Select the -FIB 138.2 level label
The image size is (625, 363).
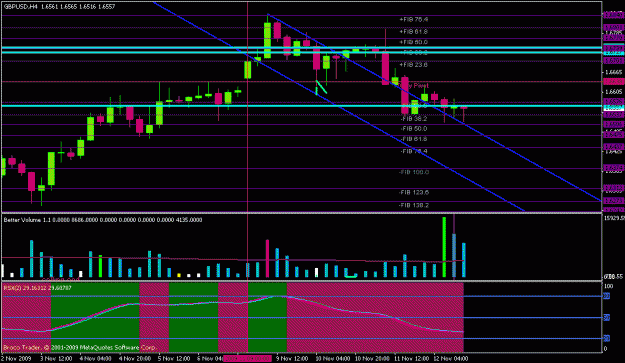point(414,205)
